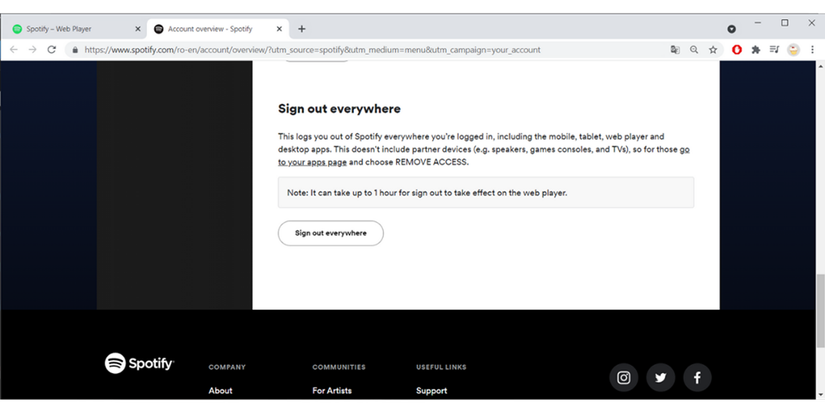Click the scrollbar up arrow

click(x=820, y=65)
